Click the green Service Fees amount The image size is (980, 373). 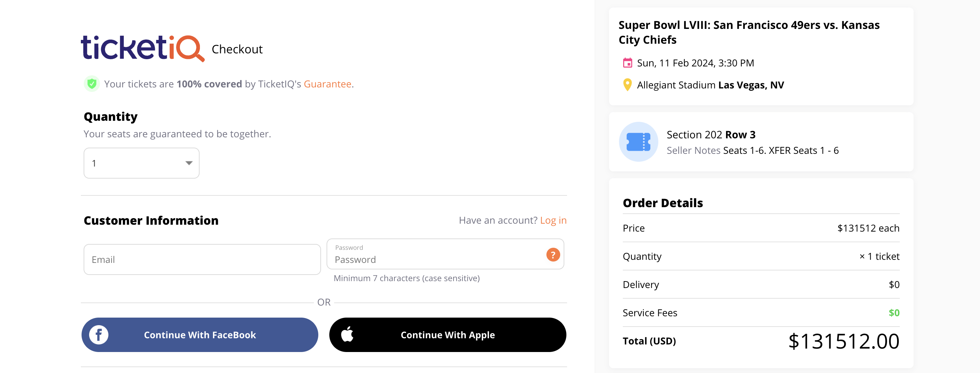coord(894,313)
